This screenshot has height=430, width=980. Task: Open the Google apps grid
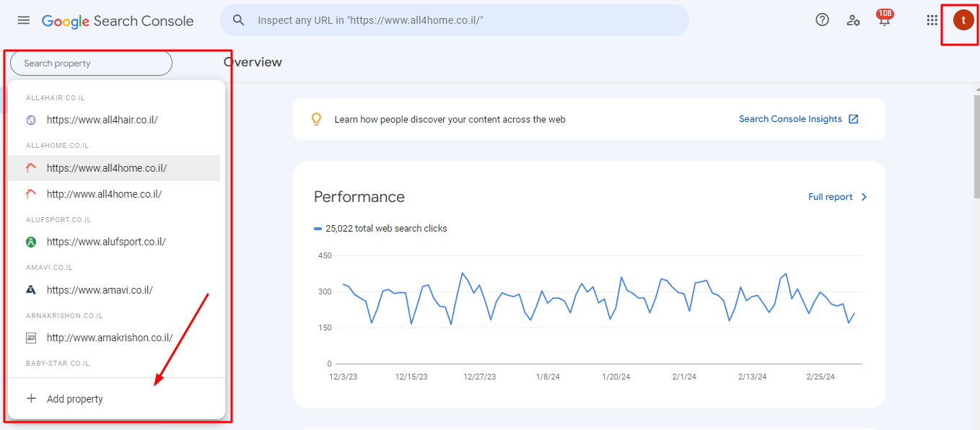[932, 20]
